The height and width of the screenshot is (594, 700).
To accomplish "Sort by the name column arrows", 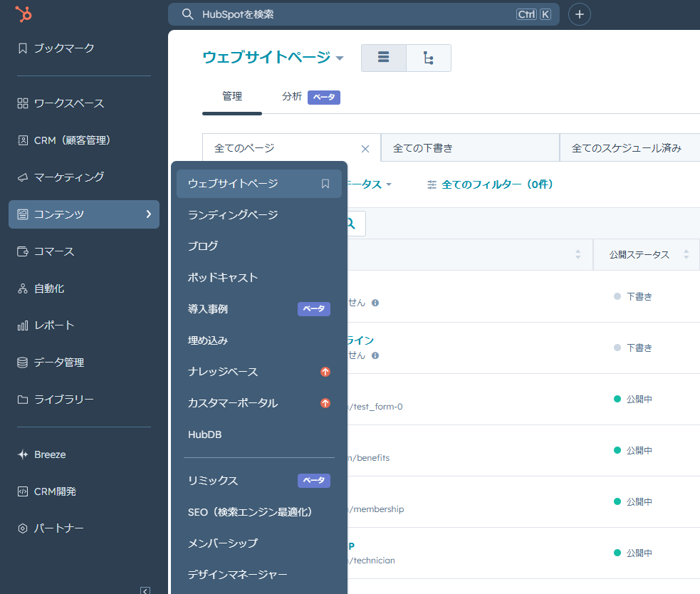I will pyautogui.click(x=578, y=254).
